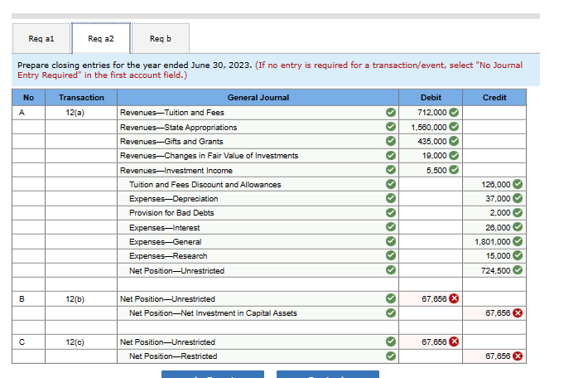Open account field Revenues—Tuition and Fees
The width and height of the screenshot is (588, 378).
tap(258, 112)
